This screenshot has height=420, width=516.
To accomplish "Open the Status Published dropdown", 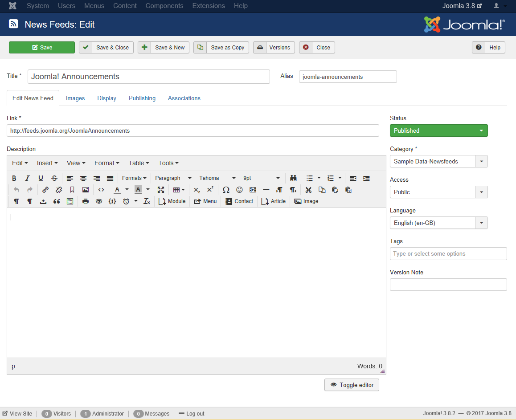I will [x=438, y=130].
